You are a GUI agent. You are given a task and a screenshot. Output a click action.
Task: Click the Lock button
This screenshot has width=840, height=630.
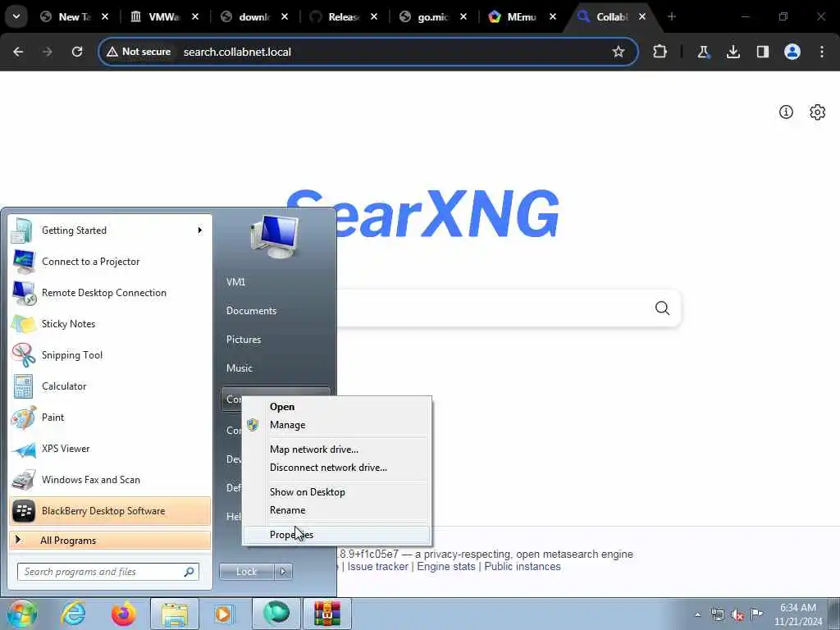tap(246, 572)
